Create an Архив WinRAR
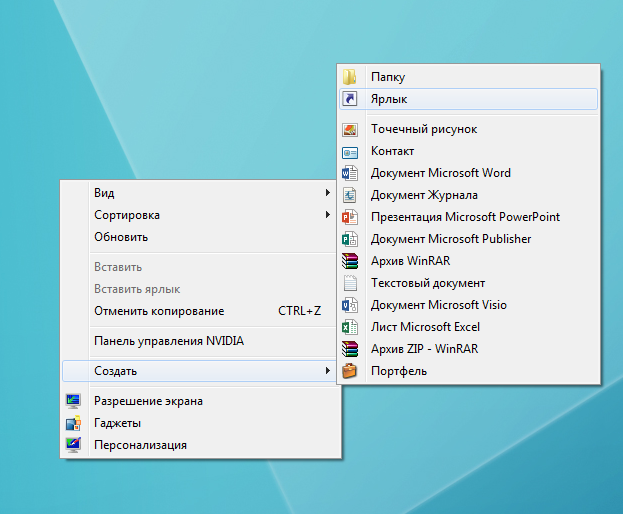This screenshot has width=623, height=514. click(468, 261)
